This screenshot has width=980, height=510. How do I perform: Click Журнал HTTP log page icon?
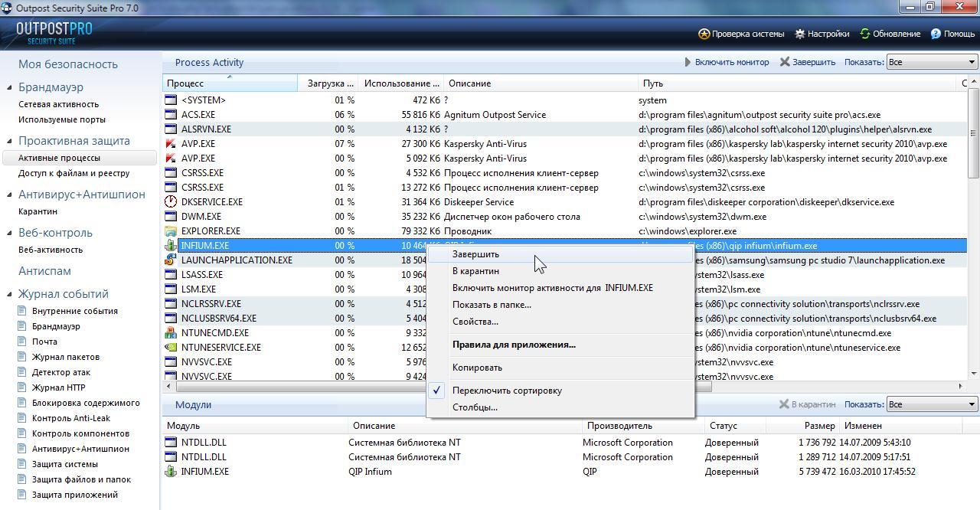click(23, 387)
